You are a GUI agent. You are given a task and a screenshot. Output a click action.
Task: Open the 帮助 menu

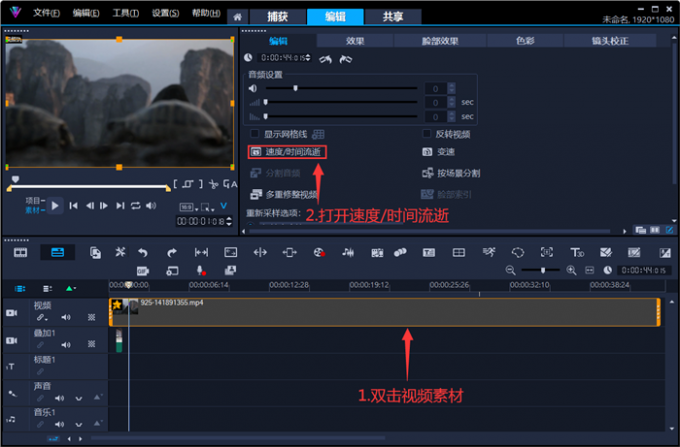[206, 13]
